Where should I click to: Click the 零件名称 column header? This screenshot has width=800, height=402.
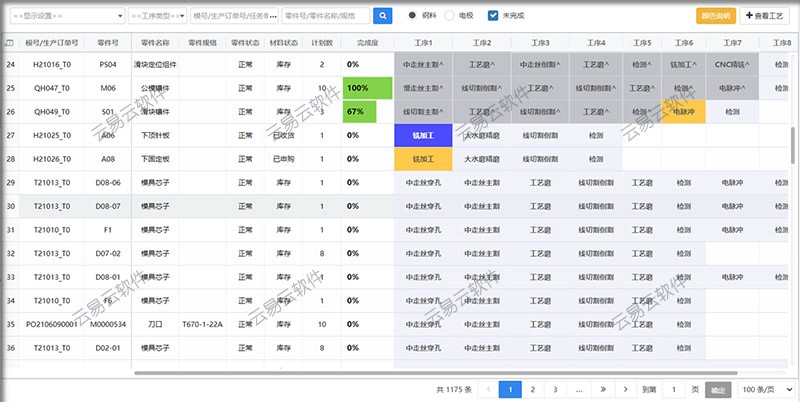155,43
